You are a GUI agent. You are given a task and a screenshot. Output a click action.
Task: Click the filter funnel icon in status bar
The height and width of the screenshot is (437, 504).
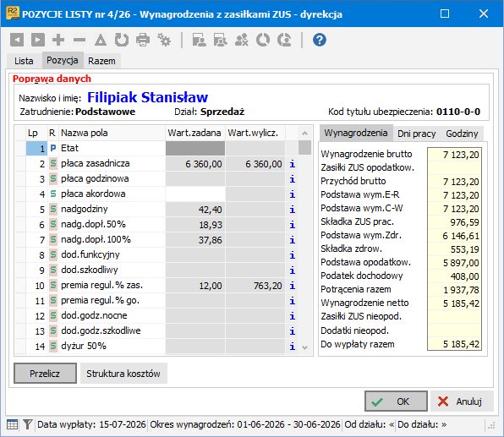point(28,424)
